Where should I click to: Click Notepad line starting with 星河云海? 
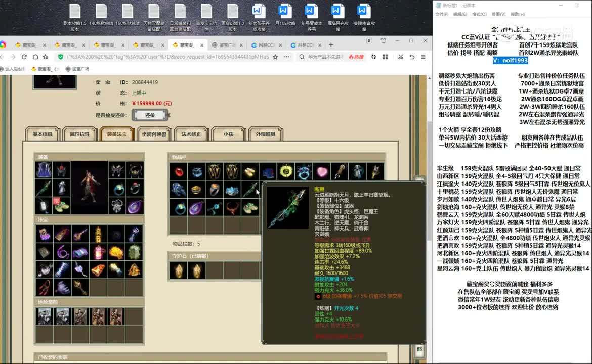[513, 268]
